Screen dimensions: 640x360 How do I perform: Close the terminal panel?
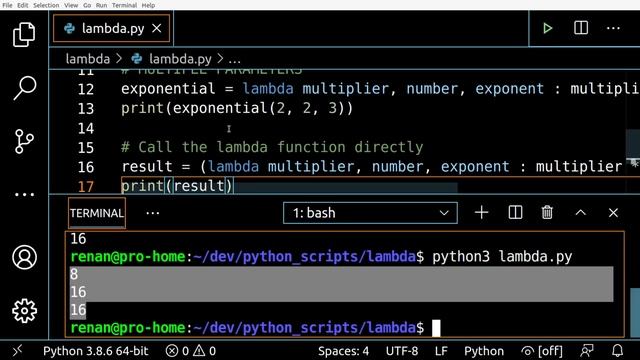tap(613, 213)
